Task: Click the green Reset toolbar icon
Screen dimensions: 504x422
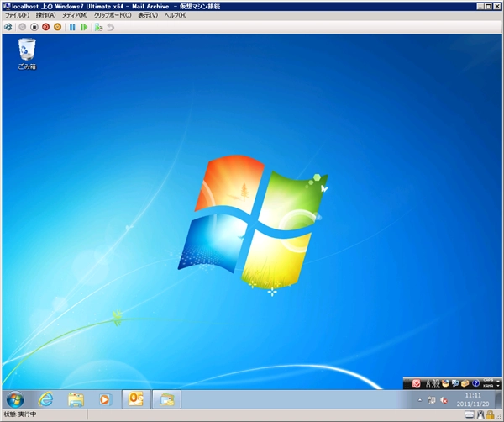Action: [x=84, y=28]
